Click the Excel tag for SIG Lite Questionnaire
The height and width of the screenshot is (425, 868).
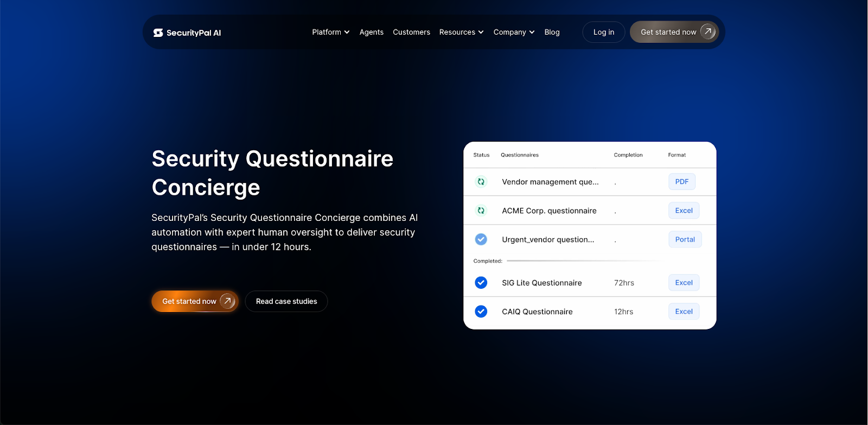pyautogui.click(x=684, y=283)
